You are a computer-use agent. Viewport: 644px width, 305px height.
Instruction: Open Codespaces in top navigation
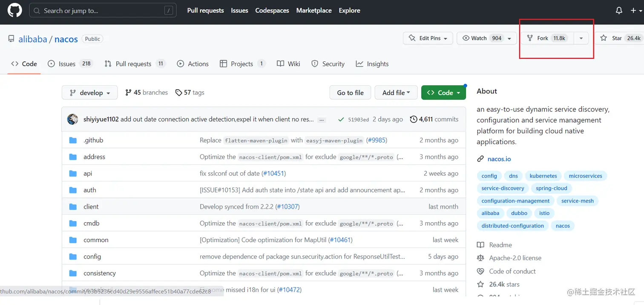point(272,10)
